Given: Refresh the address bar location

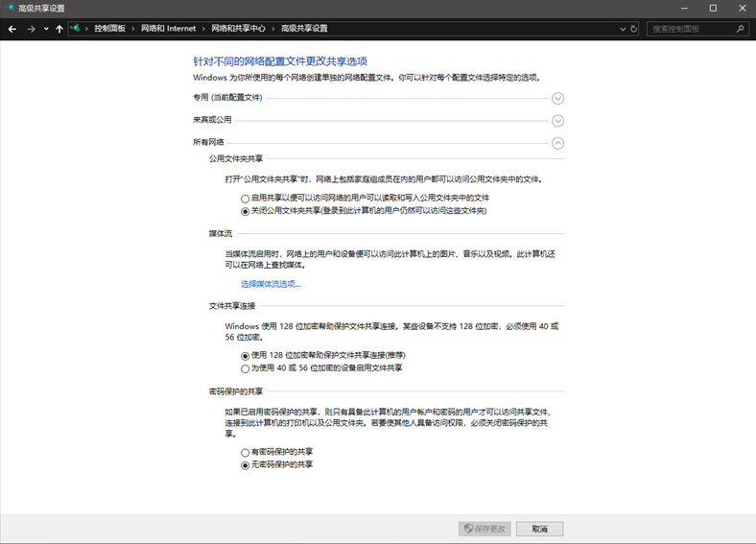Looking at the screenshot, I should tap(633, 29).
